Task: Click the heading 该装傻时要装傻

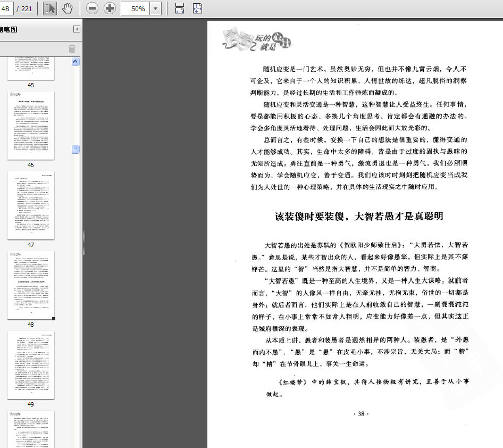Action: [359, 217]
